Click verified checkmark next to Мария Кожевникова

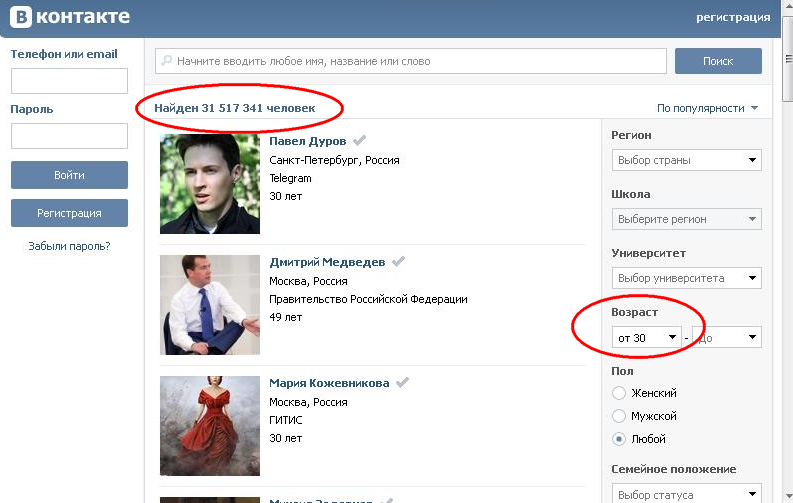pyautogui.click(x=402, y=382)
